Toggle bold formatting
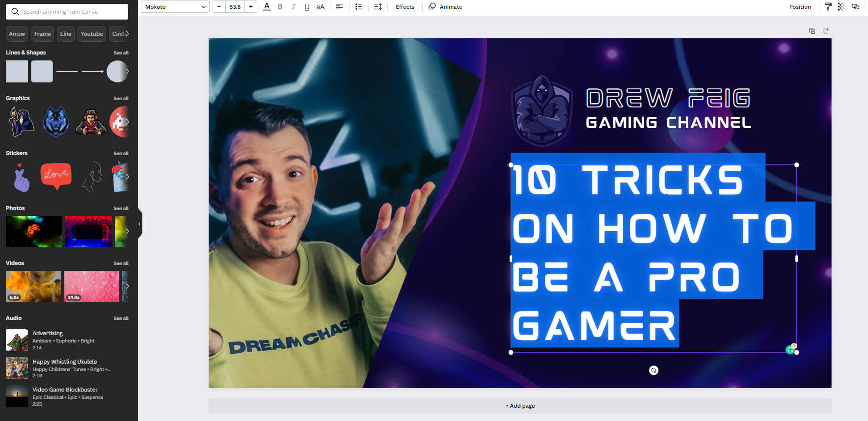Image resolution: width=868 pixels, height=421 pixels. coord(280,7)
